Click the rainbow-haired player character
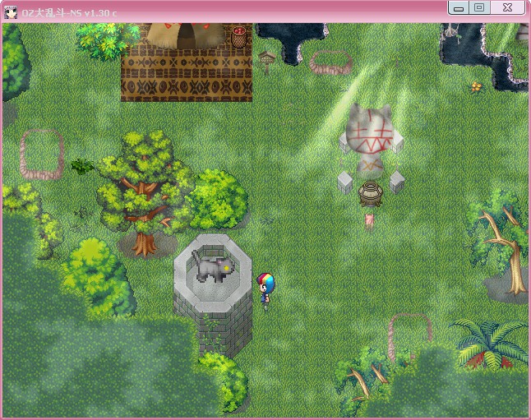 point(265,291)
